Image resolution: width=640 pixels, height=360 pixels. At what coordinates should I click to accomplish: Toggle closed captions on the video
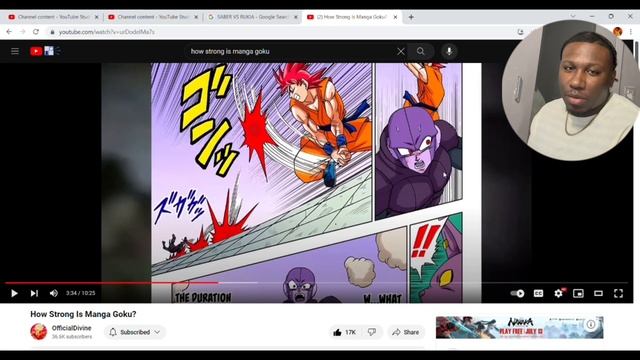538,293
